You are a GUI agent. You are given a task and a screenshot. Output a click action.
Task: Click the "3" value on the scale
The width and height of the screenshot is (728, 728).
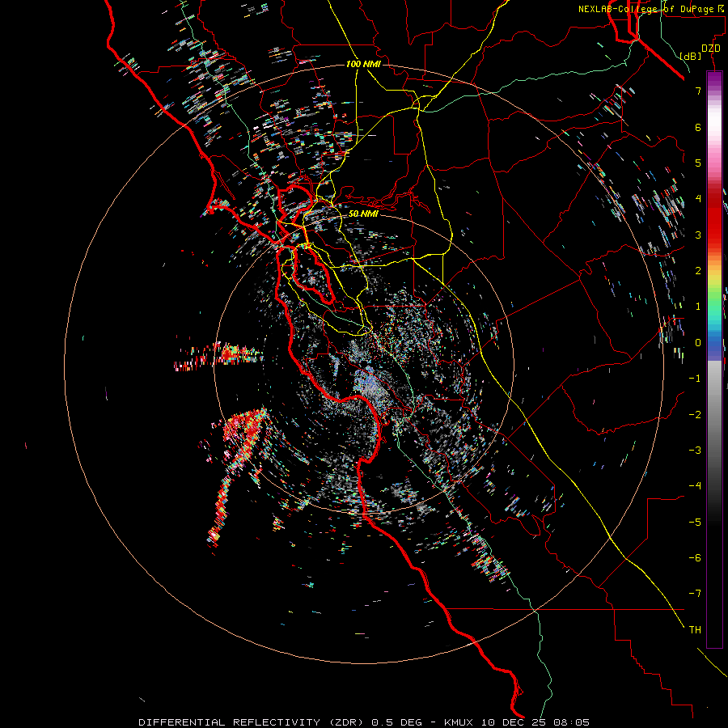click(x=698, y=235)
